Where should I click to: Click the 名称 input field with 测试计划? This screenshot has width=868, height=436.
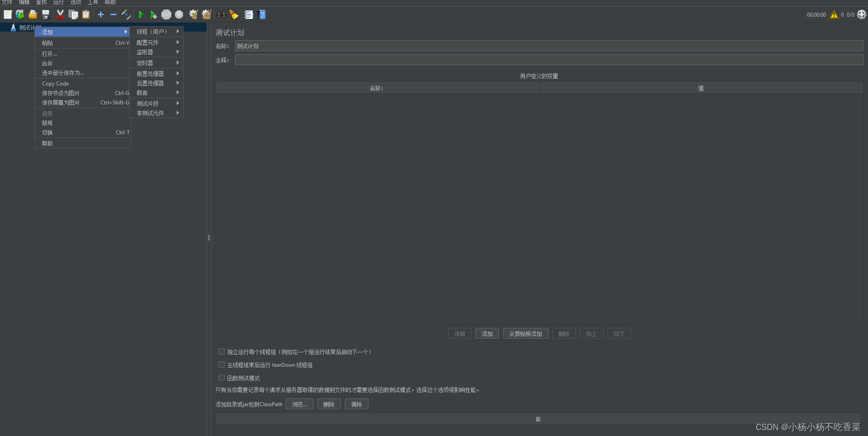(549, 46)
